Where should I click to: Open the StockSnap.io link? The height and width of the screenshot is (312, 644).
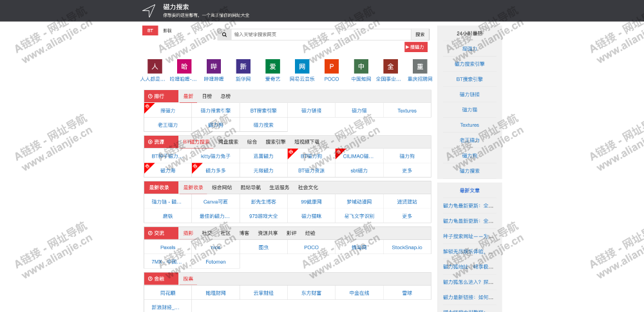407,247
